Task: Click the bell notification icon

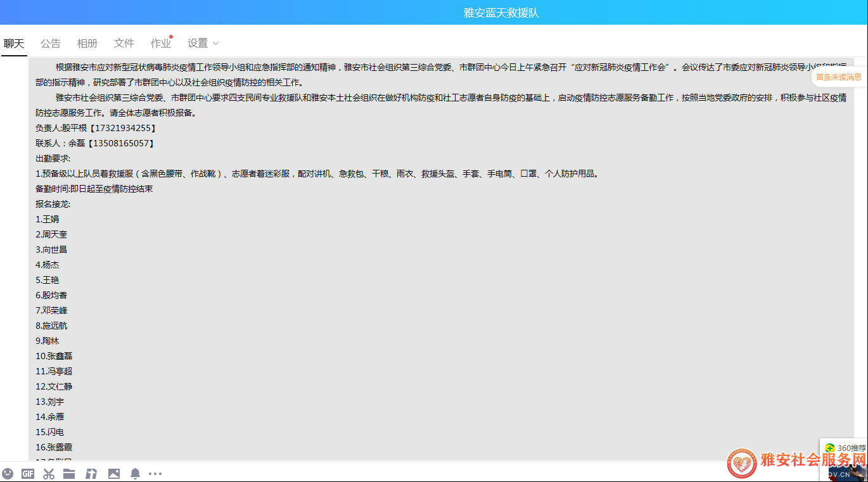Action: 135,473
